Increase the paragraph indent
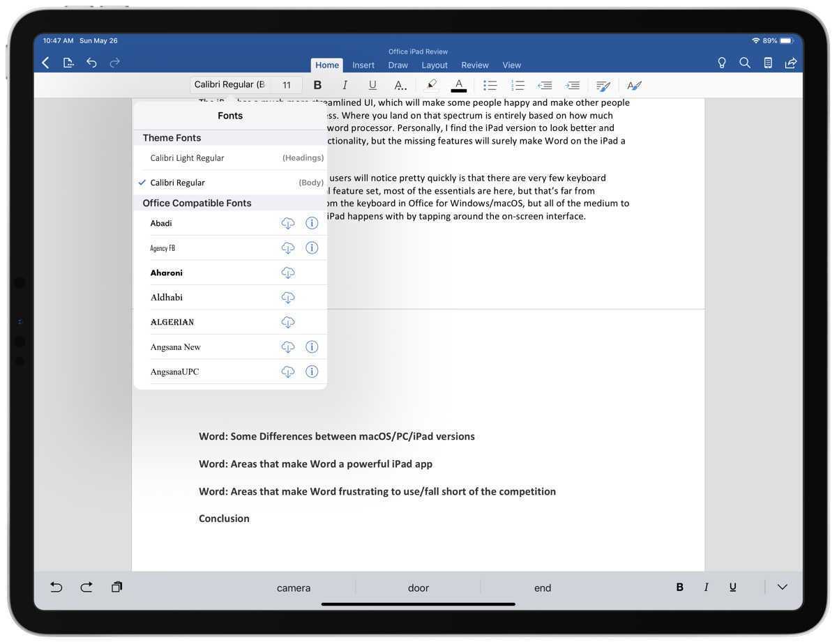This screenshot has width=837, height=644. pyautogui.click(x=573, y=85)
